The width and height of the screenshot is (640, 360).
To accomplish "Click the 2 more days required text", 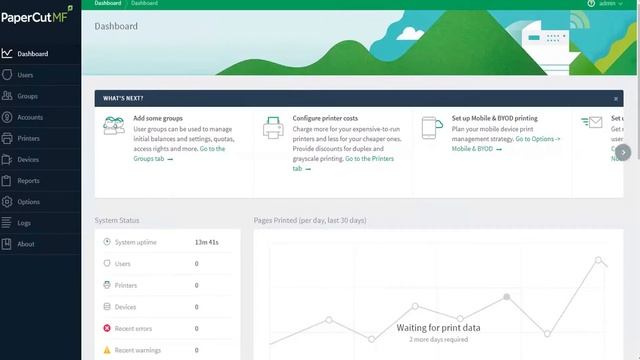I will point(438,340).
